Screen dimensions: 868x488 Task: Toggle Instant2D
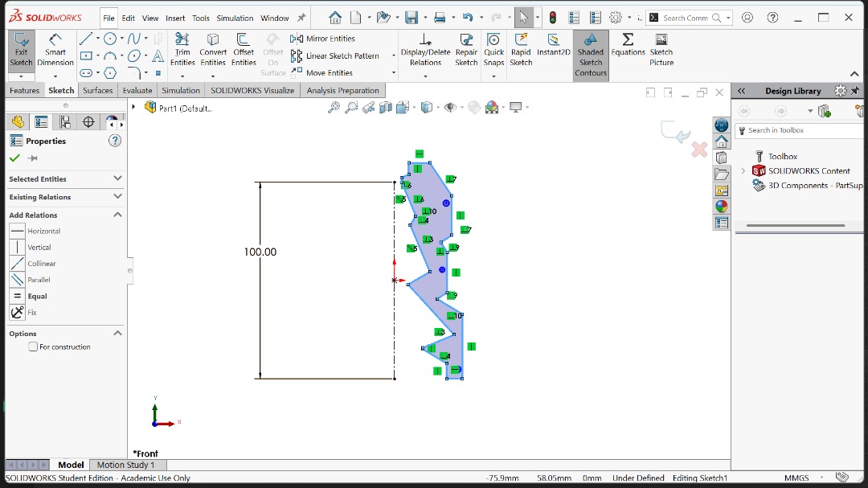(x=553, y=45)
